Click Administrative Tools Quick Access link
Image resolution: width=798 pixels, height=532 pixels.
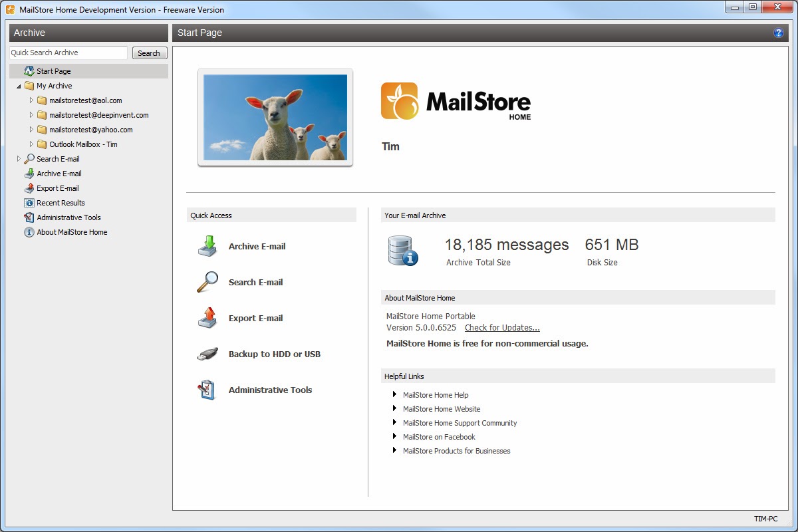pyautogui.click(x=270, y=390)
